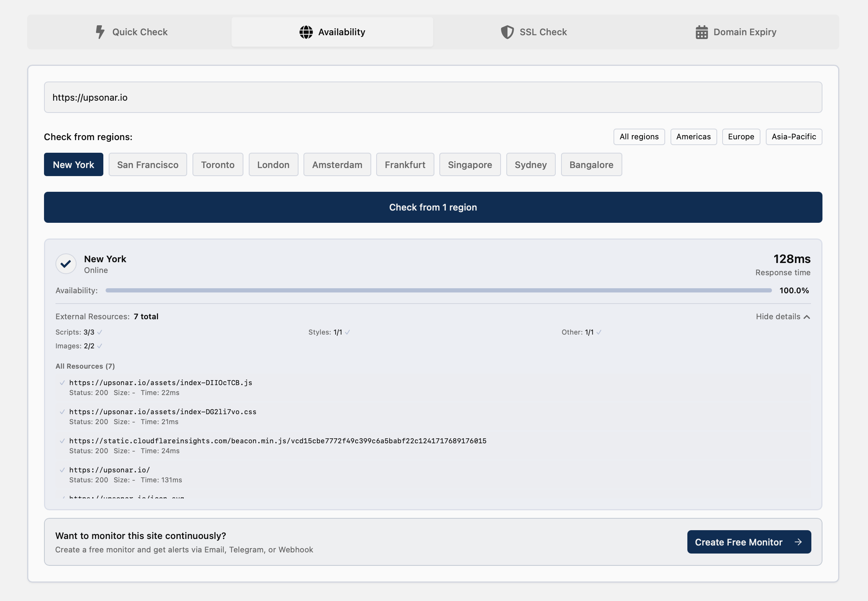This screenshot has height=601, width=868.
Task: Click the arrow icon inside Create Free Monitor button
Action: pos(798,542)
